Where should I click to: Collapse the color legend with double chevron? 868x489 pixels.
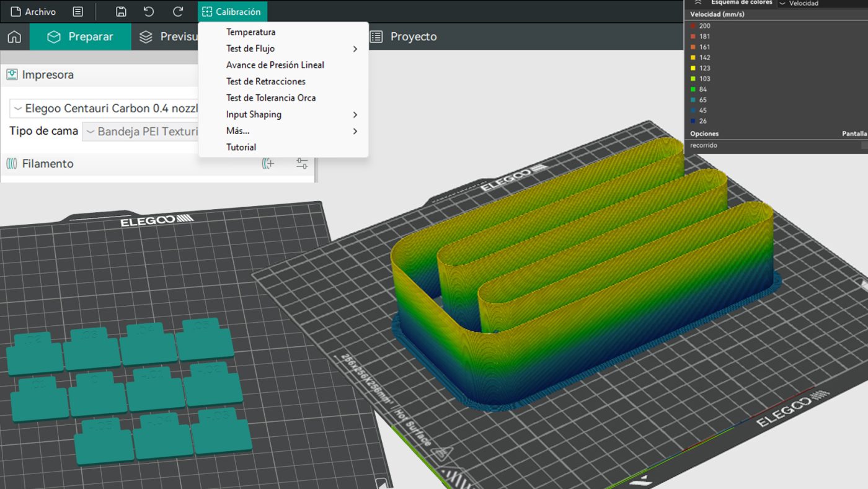tap(697, 2)
